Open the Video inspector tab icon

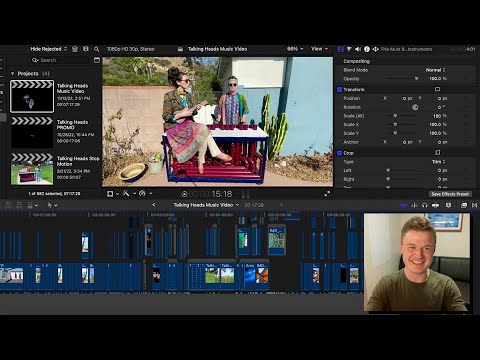(340, 49)
